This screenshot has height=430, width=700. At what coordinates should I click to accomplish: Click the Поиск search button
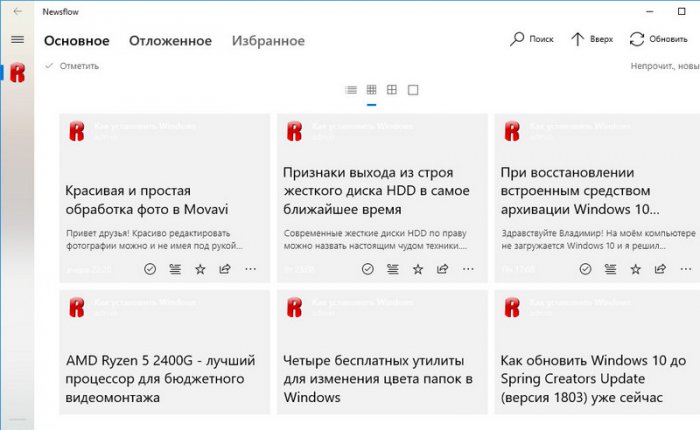pos(531,39)
